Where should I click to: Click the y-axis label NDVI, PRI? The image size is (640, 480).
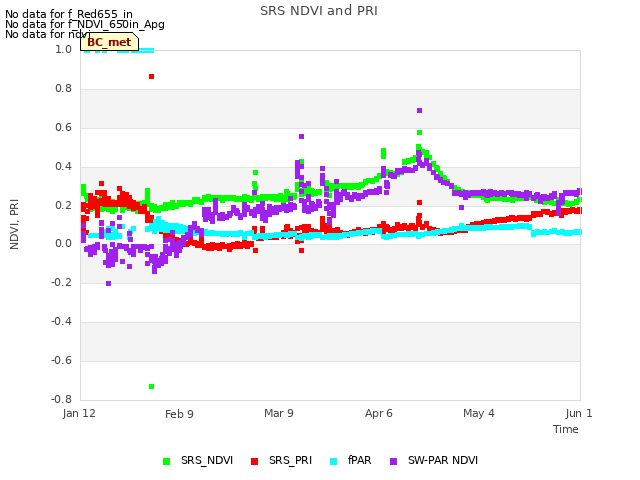pyautogui.click(x=14, y=224)
